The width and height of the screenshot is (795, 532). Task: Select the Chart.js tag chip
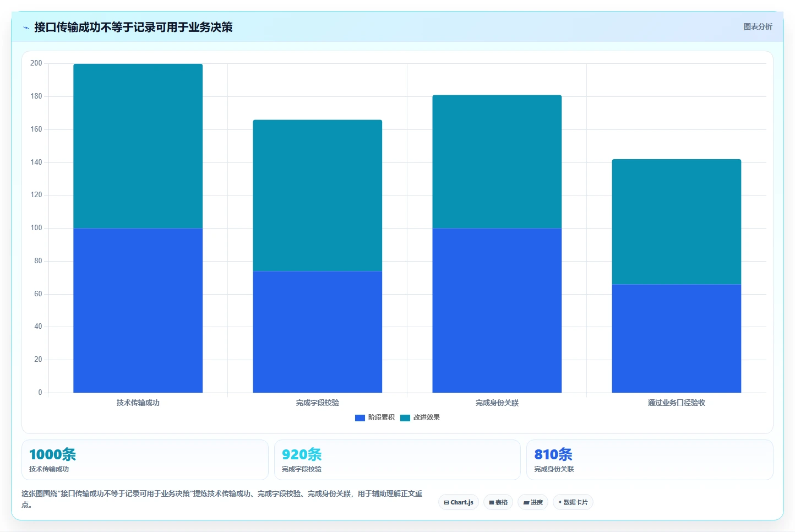(x=459, y=502)
